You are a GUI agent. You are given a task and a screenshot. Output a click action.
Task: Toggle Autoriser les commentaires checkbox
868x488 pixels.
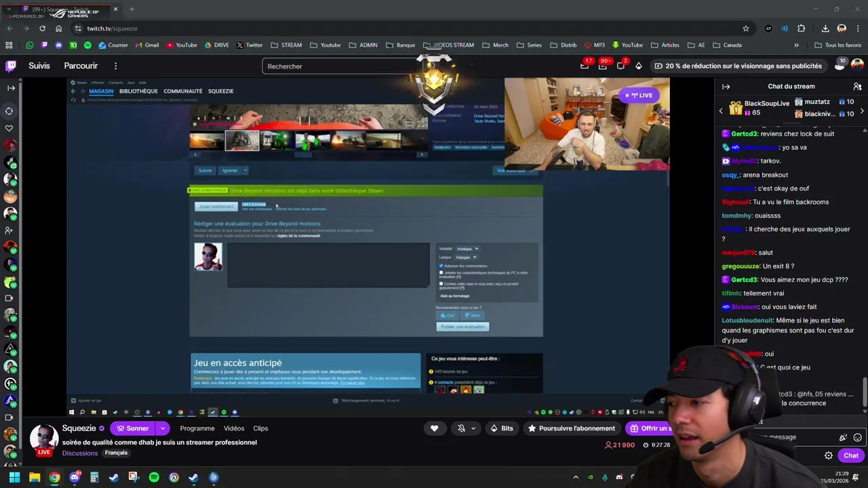441,266
